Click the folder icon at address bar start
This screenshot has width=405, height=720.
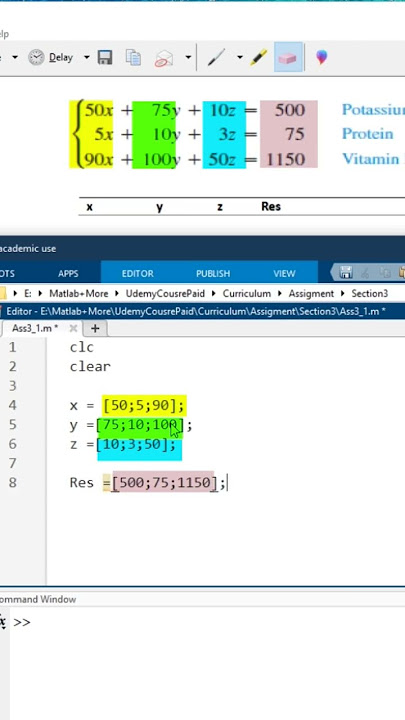[3, 293]
